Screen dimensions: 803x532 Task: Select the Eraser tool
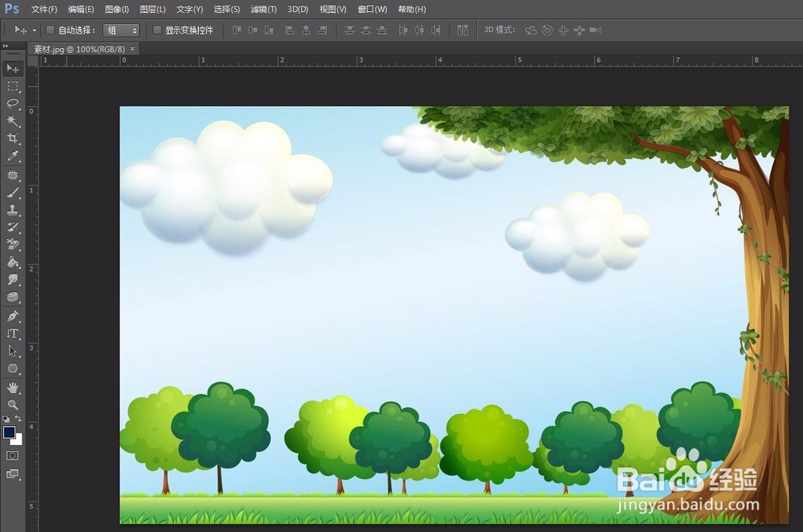point(12,245)
